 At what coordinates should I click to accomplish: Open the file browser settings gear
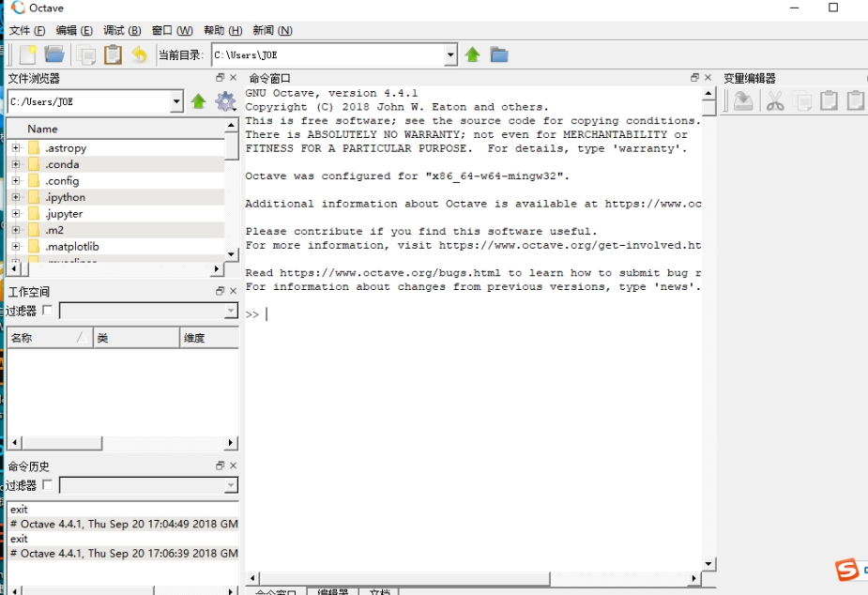click(225, 101)
